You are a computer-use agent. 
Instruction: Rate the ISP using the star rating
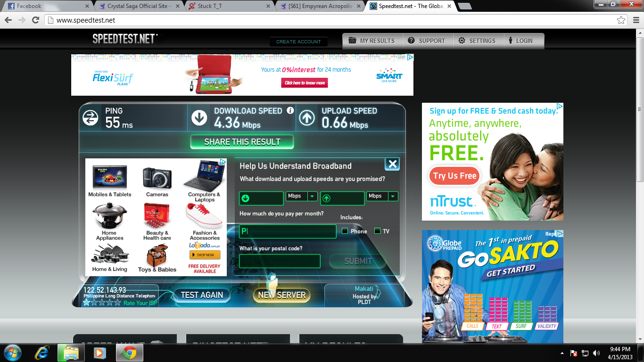tap(102, 303)
